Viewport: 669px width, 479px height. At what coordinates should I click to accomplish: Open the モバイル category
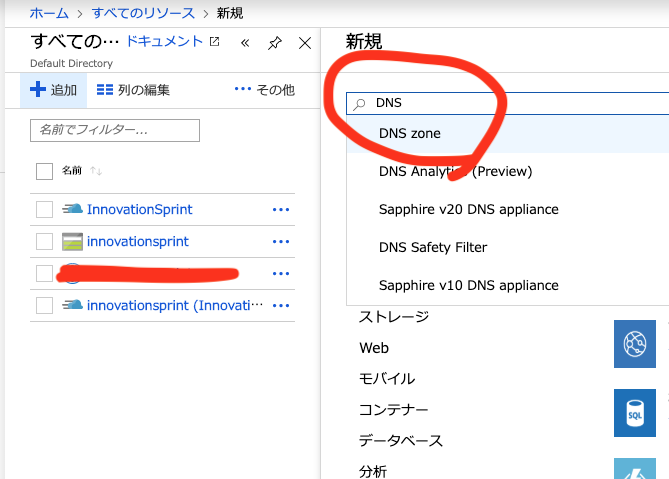point(387,379)
